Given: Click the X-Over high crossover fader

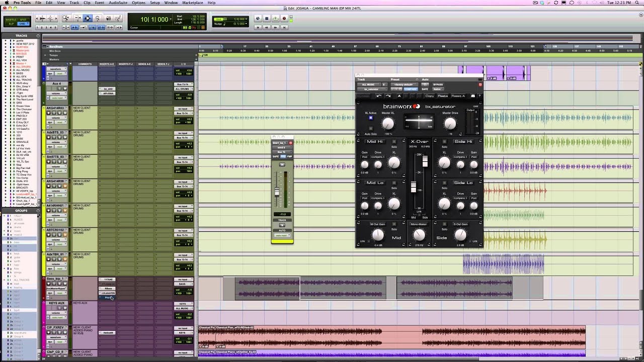Looking at the screenshot, I should [x=425, y=161].
